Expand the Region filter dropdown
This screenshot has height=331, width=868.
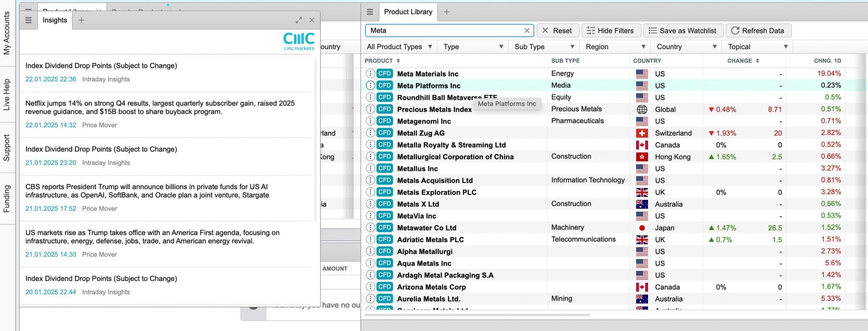pyautogui.click(x=615, y=47)
